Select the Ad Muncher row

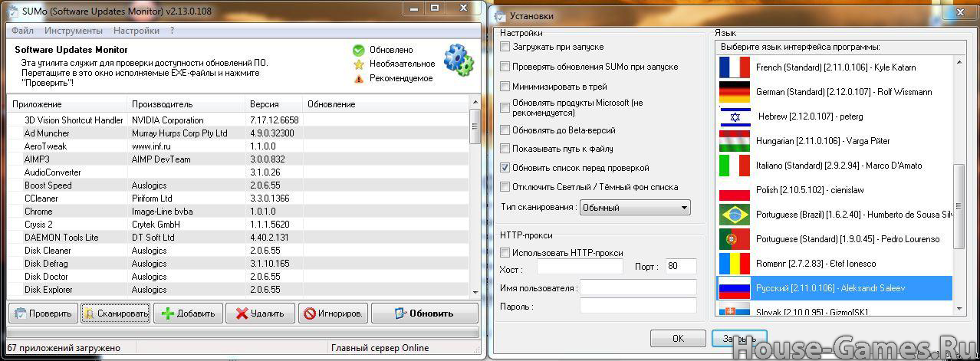[x=238, y=133]
